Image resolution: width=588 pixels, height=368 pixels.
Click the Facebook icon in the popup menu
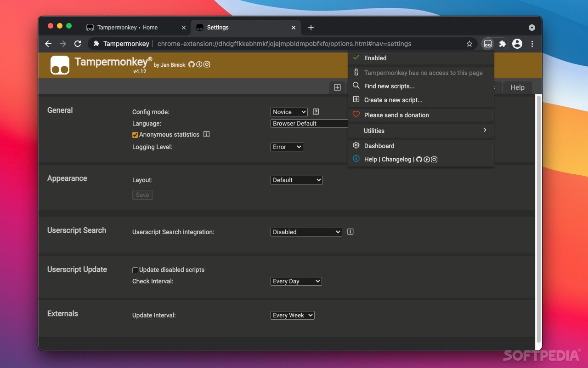[x=427, y=159]
